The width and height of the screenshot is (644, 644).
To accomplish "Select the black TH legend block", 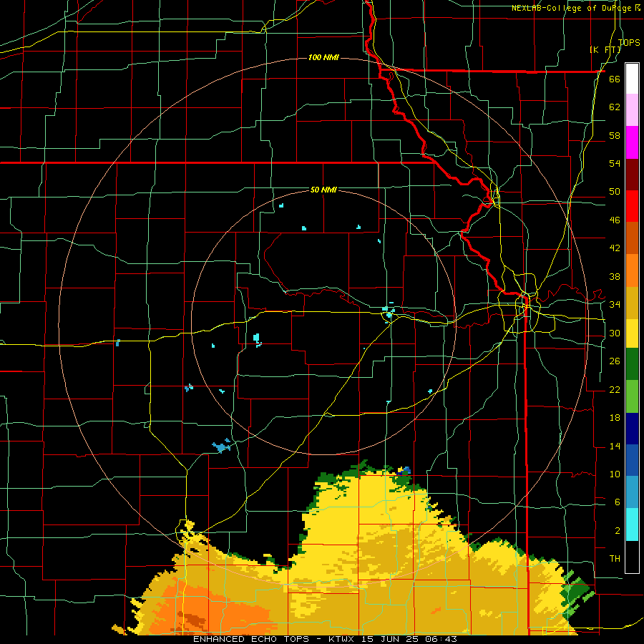I will (632, 557).
